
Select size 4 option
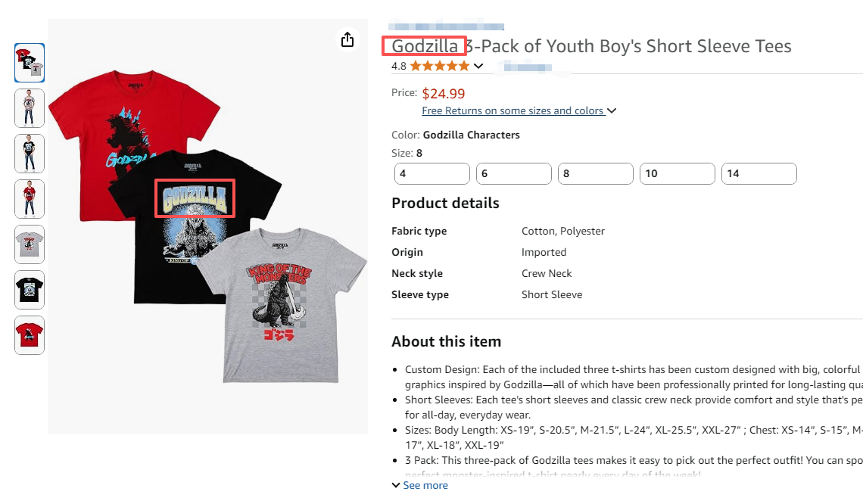click(x=432, y=173)
